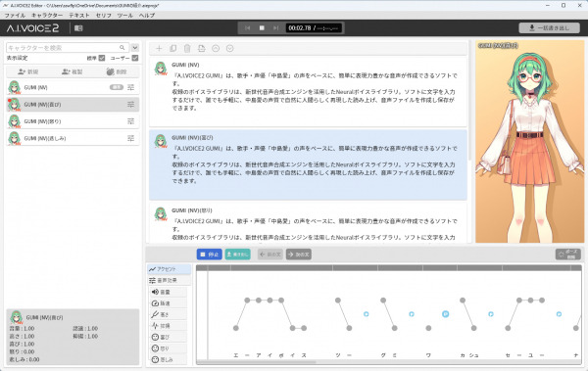The width and height of the screenshot is (588, 371).
Task: Click the duplicate character 複製 button
Action: (72, 71)
